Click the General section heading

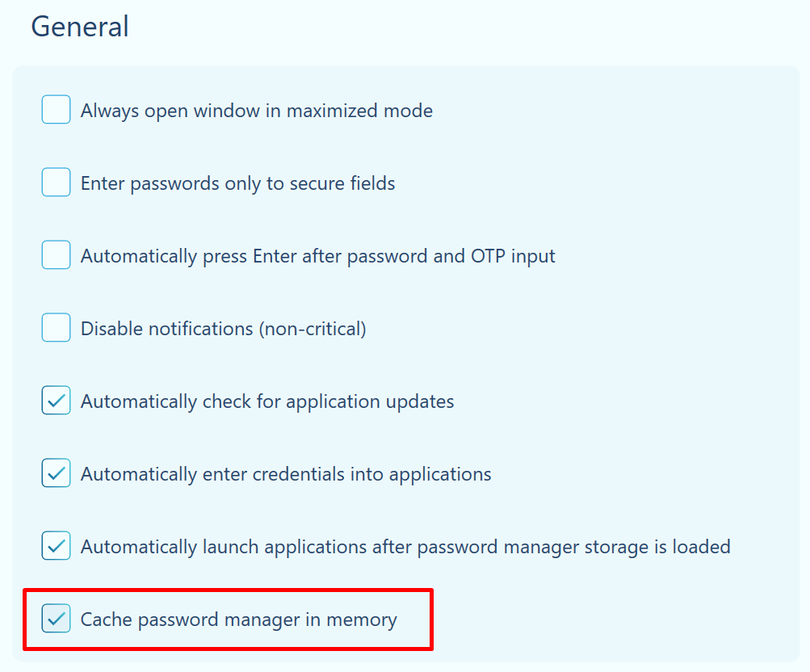[x=80, y=27]
